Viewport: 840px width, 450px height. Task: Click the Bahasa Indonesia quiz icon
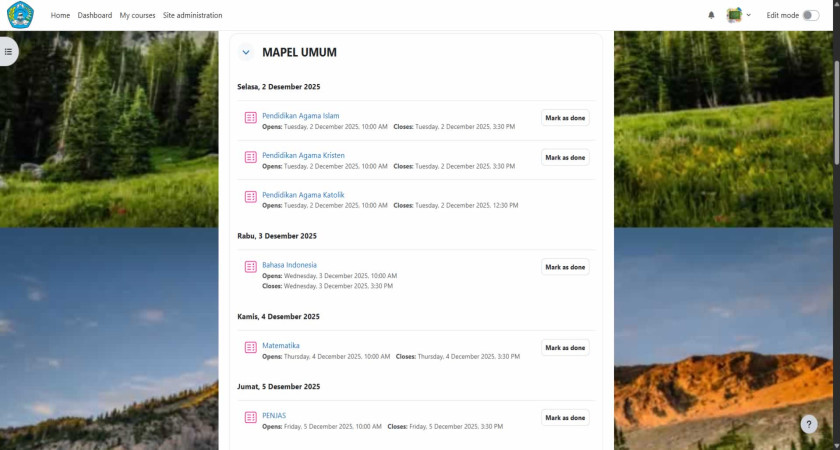[251, 267]
